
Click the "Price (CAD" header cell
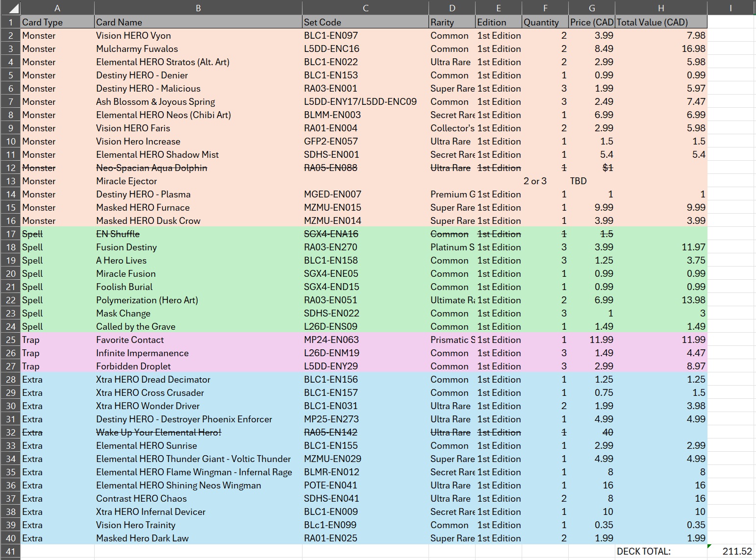tap(592, 22)
